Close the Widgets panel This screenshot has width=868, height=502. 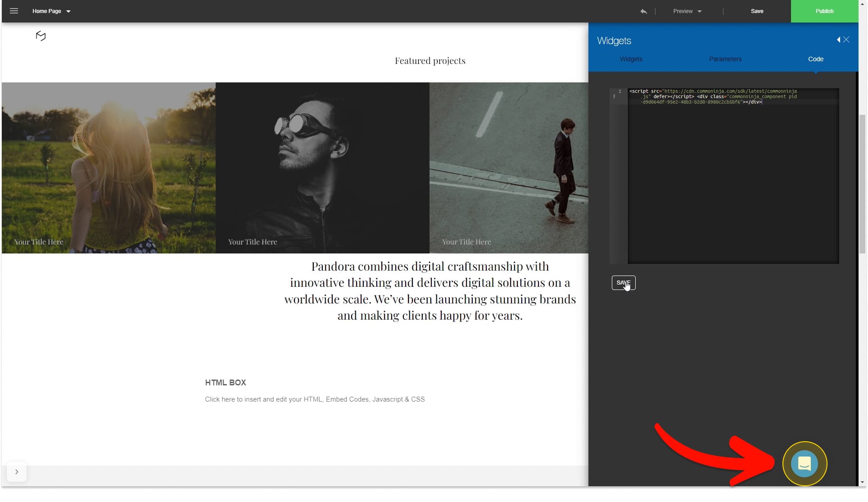pos(846,40)
